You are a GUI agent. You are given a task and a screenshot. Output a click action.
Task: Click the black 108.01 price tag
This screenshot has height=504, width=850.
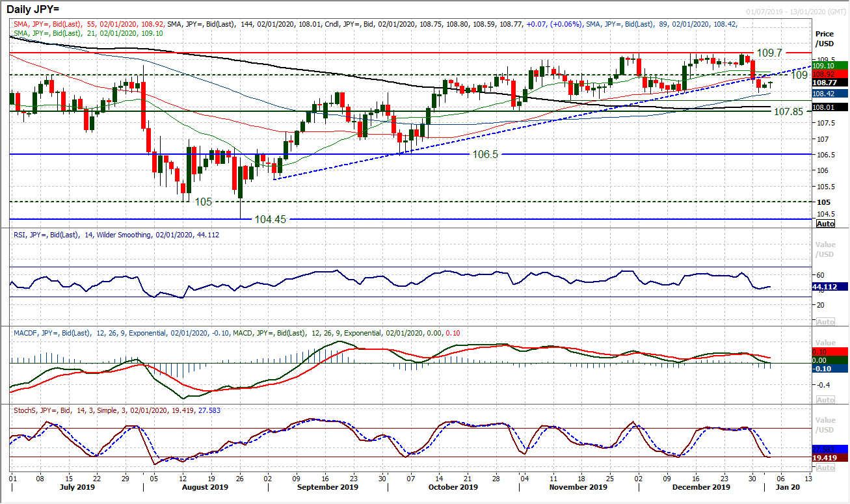830,107
